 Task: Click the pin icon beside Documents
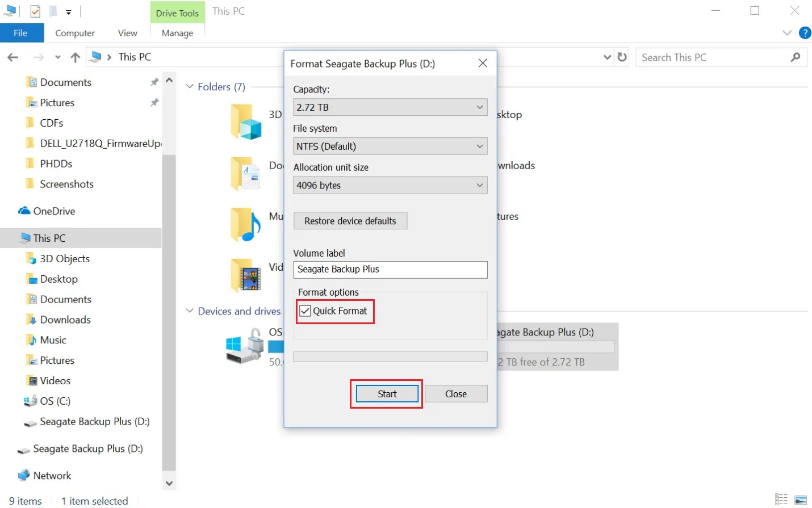coord(154,82)
